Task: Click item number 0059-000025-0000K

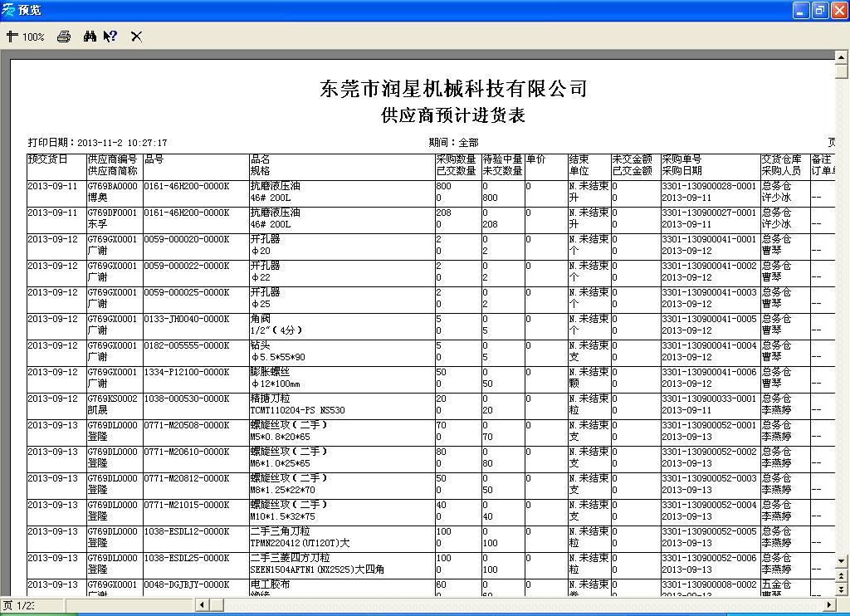Action: pos(187,292)
